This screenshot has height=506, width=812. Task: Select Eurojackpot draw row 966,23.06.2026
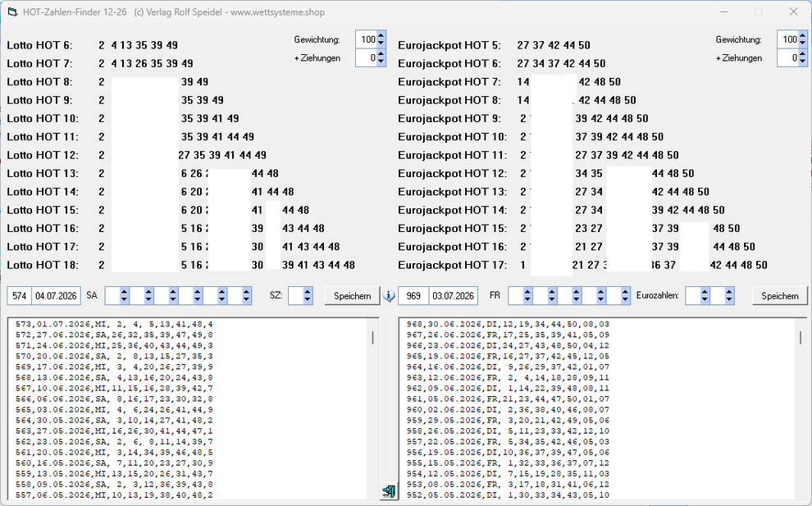(508, 345)
